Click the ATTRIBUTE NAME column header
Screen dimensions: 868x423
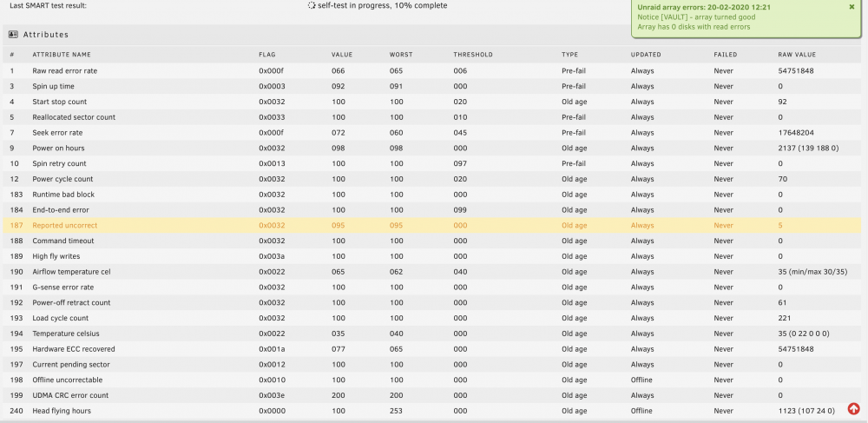pos(62,55)
